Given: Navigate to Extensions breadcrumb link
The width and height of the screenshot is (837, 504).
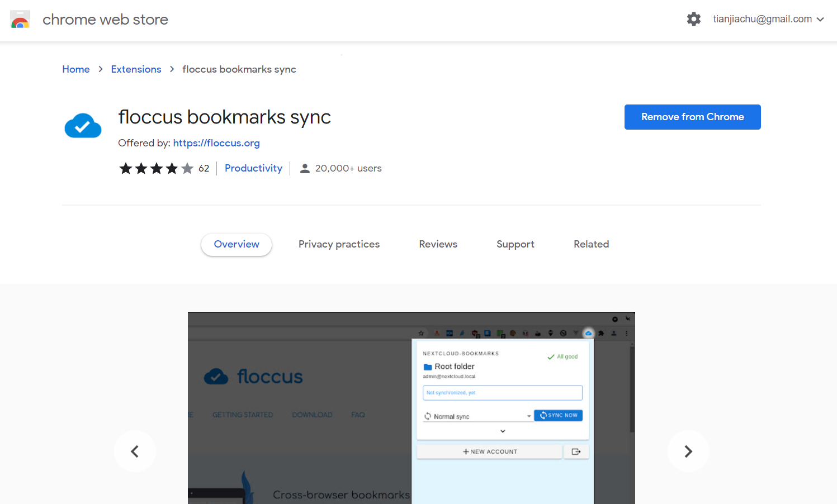Looking at the screenshot, I should click(x=136, y=69).
